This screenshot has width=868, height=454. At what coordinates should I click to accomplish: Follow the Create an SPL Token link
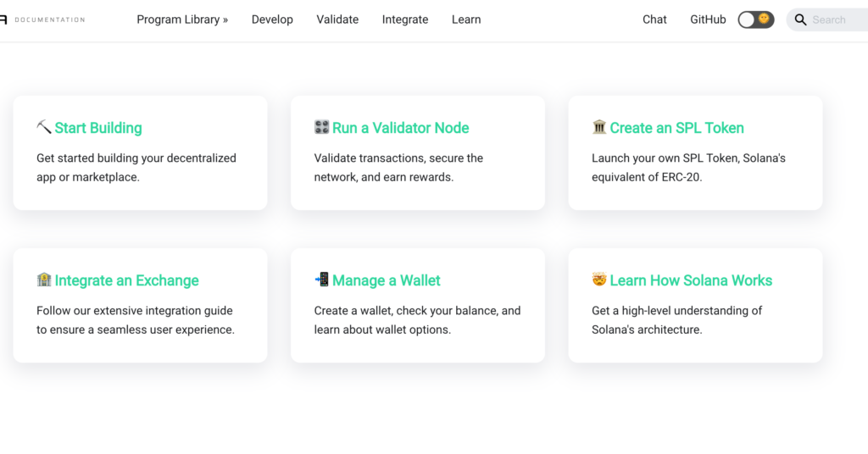click(x=676, y=128)
